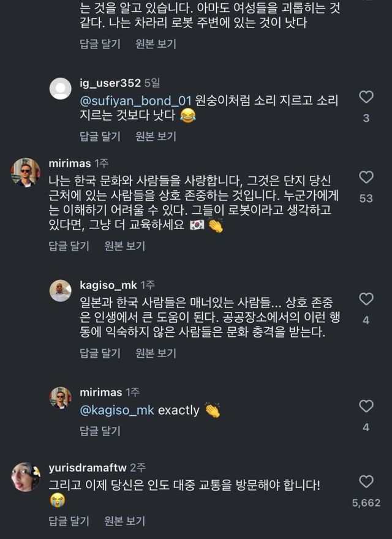Open ig_user352 username profile link
This screenshot has height=539, width=392.
(x=110, y=83)
